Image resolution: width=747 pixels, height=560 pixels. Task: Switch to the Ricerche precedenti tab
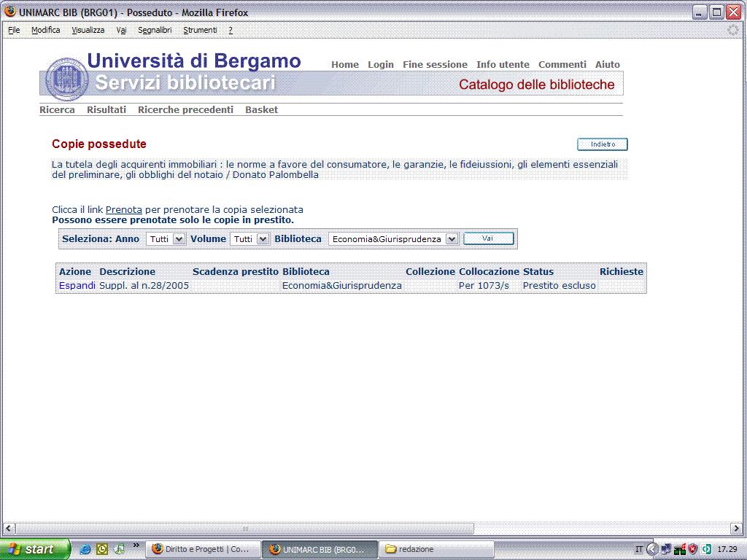(185, 109)
